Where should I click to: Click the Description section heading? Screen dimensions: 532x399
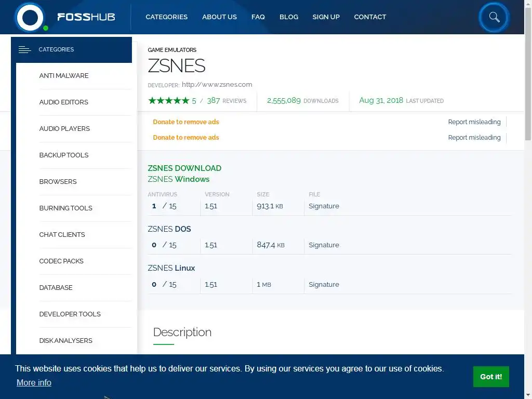(x=182, y=332)
